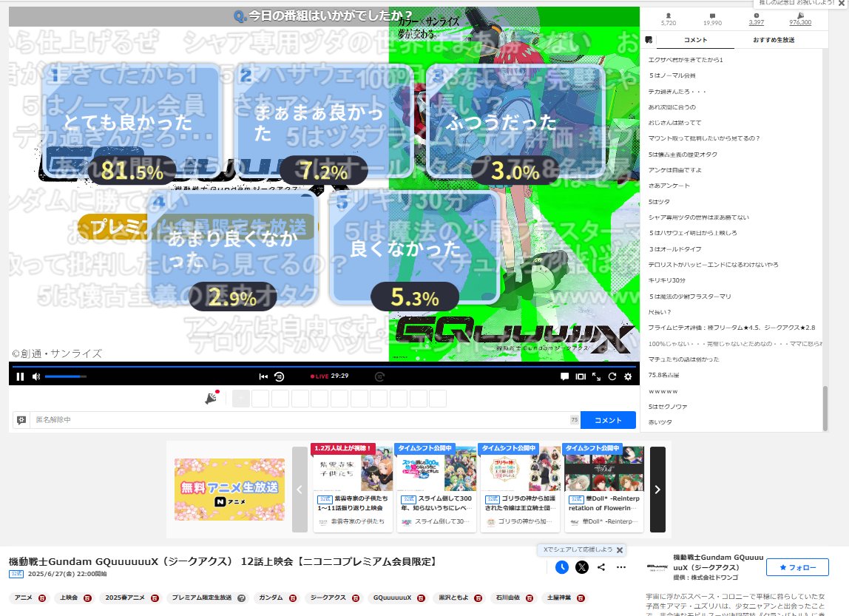Show next recommended broadcasts in the carousel
The image size is (849, 616).
pyautogui.click(x=657, y=490)
